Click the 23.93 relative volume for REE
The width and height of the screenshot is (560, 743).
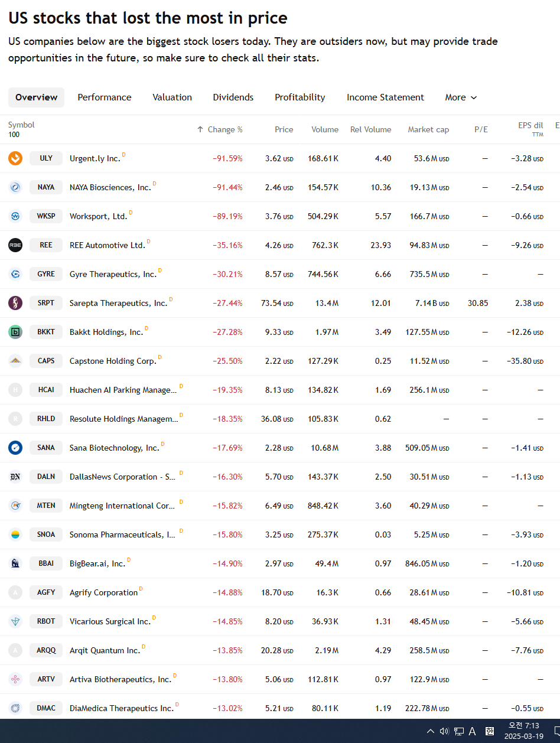(380, 245)
